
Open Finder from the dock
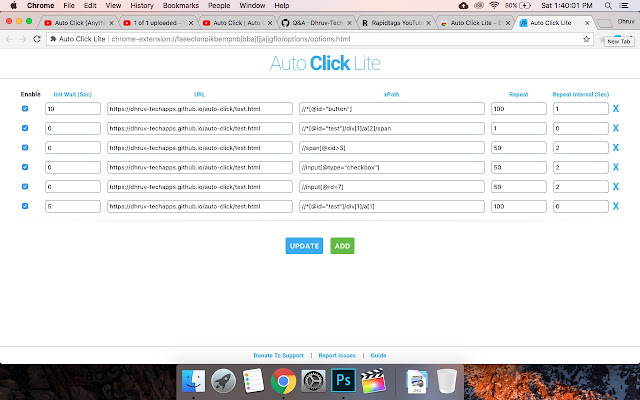(x=193, y=381)
